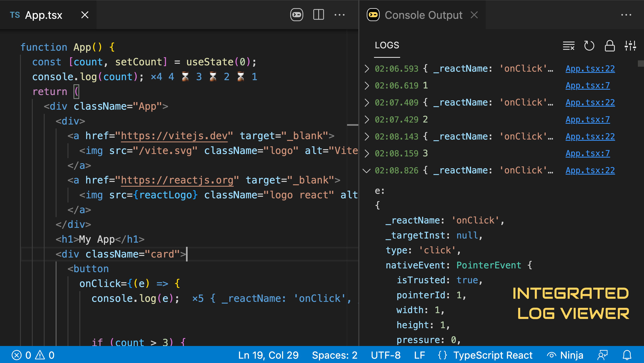Viewport: 644px width, 363px height.
Task: Click the https://vitejs.dev link in code
Action: coord(174,136)
